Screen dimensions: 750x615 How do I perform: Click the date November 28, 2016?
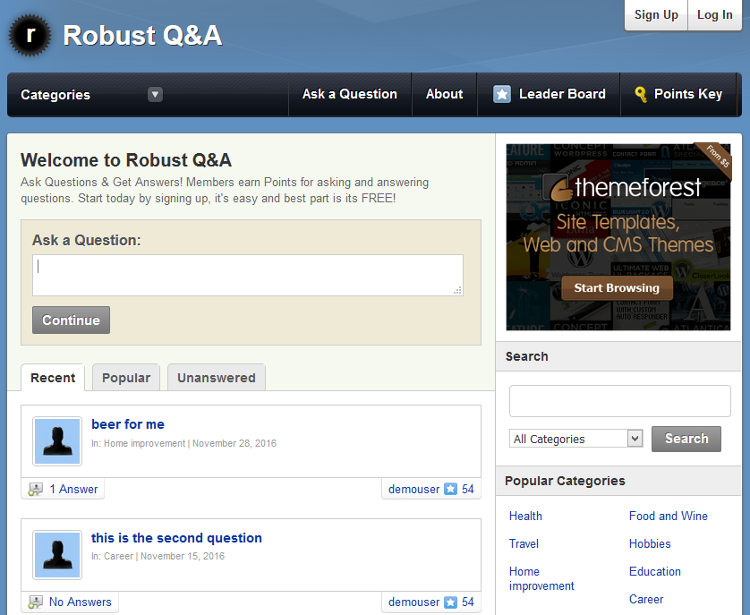tap(234, 443)
